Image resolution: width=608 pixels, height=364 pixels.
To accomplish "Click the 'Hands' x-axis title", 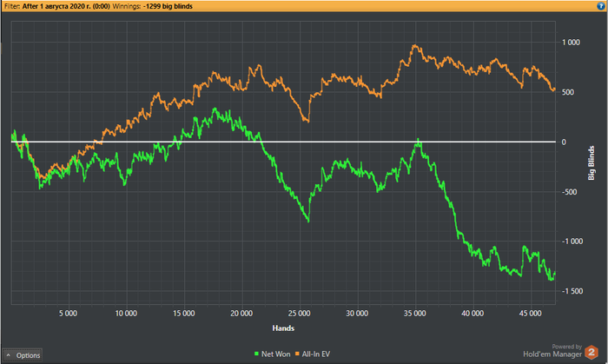I will pyautogui.click(x=283, y=328).
